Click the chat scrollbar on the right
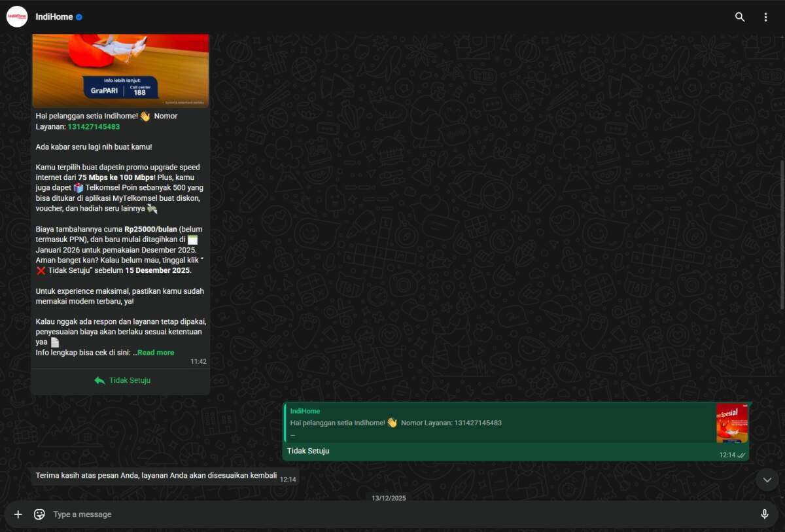Image resolution: width=785 pixels, height=532 pixels. tap(781, 234)
